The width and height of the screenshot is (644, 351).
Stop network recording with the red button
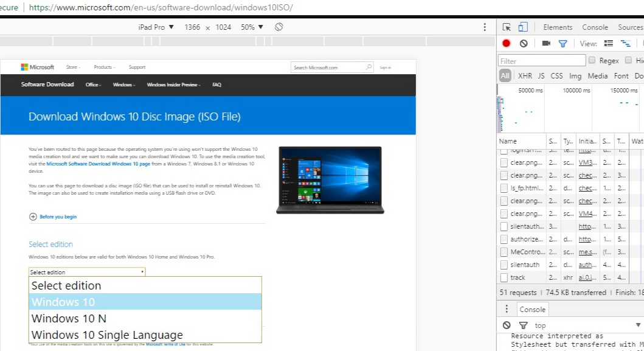[x=507, y=43]
